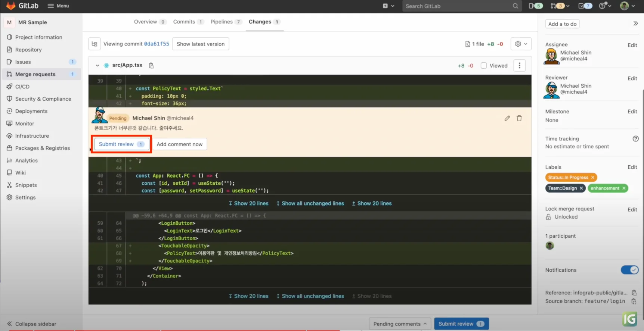Open the three-dot file options menu
The width and height of the screenshot is (644, 331).
click(x=519, y=66)
